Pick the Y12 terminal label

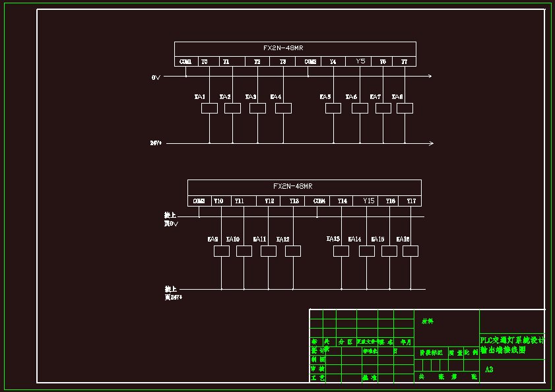(x=270, y=201)
